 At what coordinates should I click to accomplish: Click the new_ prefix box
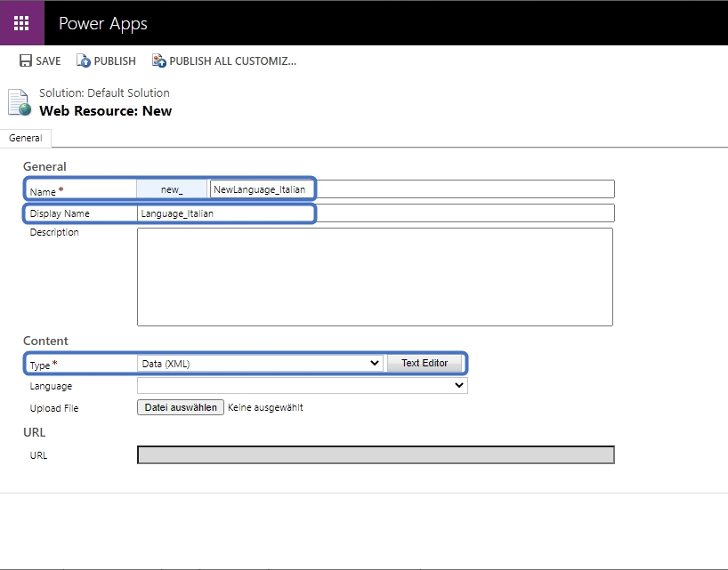click(172, 189)
